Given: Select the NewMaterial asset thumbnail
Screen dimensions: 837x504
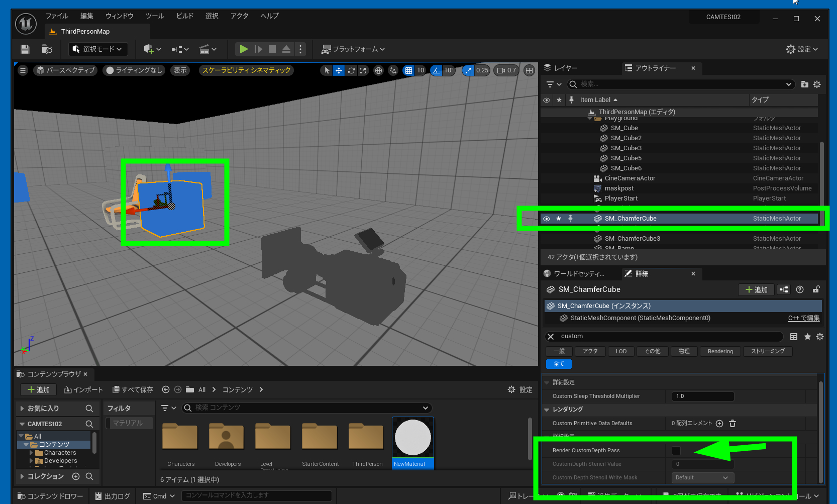Looking at the screenshot, I should coord(412,438).
